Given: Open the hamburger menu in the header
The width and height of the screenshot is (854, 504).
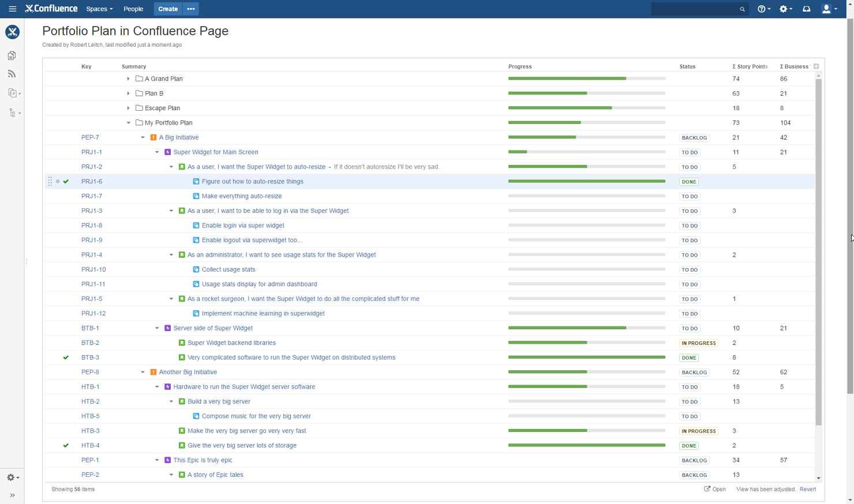Looking at the screenshot, I should pyautogui.click(x=12, y=9).
